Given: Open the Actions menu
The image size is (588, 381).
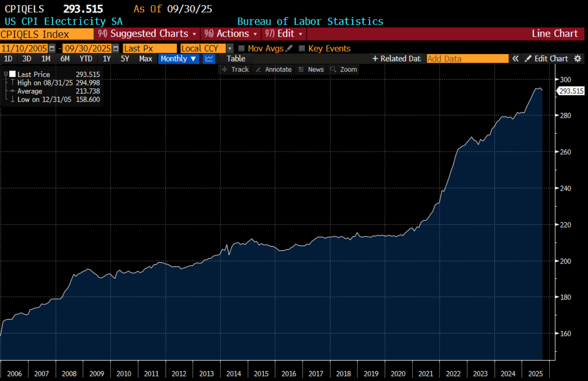Looking at the screenshot, I should [x=231, y=34].
